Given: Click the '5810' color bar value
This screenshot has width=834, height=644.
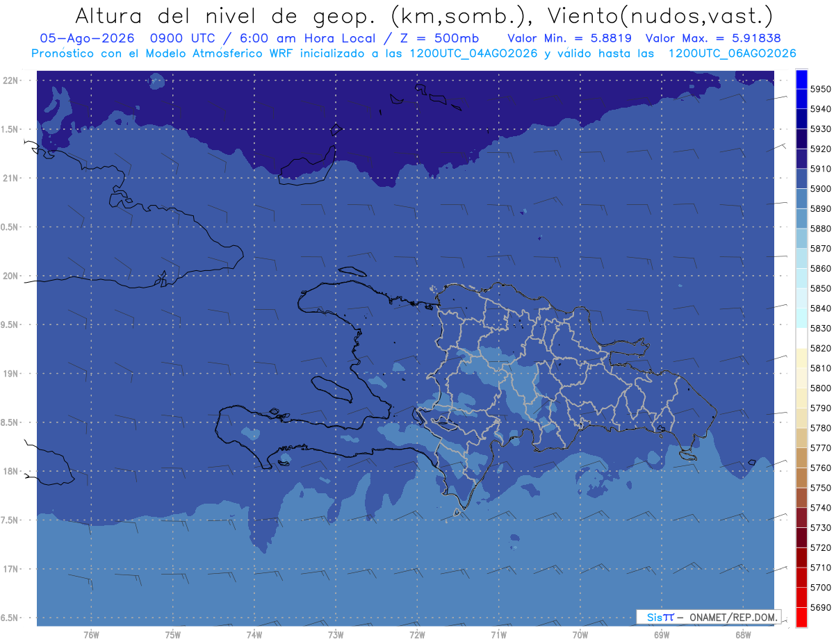Looking at the screenshot, I should 821,368.
